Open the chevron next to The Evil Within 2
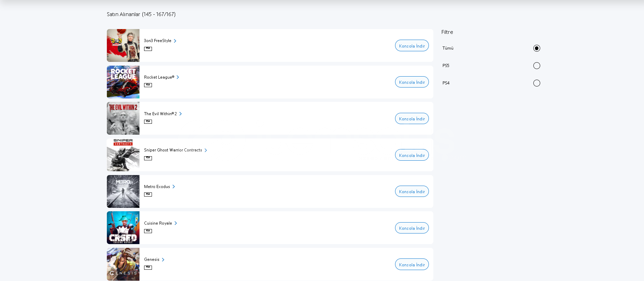The image size is (644, 281). [181, 114]
